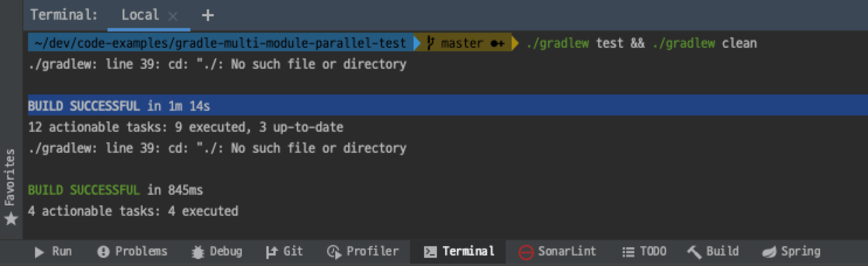The image size is (868, 266).
Task: Switch to the Terminal tool window label
Action: tap(468, 251)
